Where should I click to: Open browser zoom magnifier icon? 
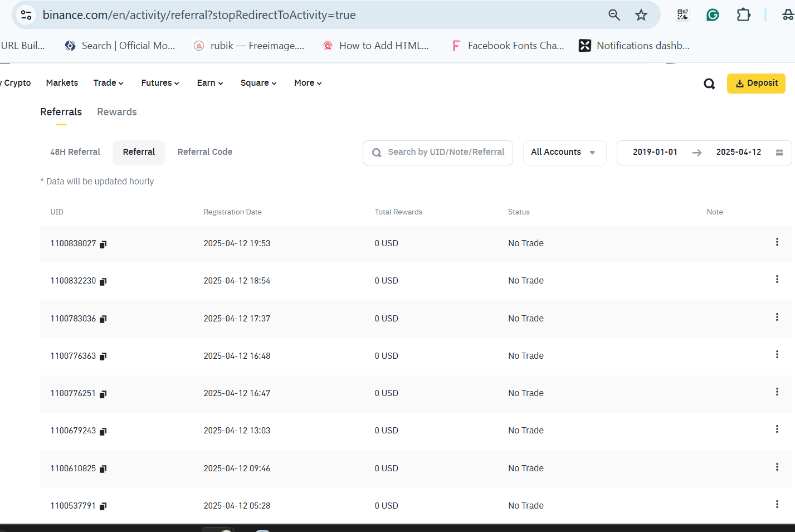pos(614,15)
